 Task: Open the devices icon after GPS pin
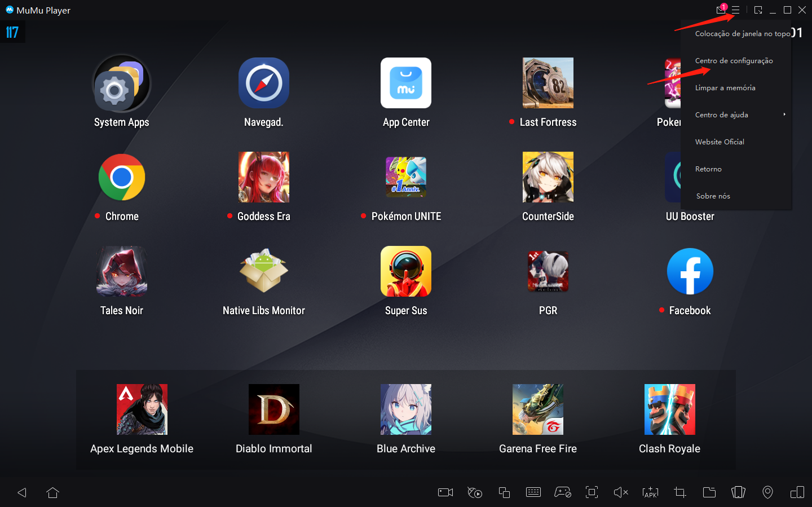(797, 492)
